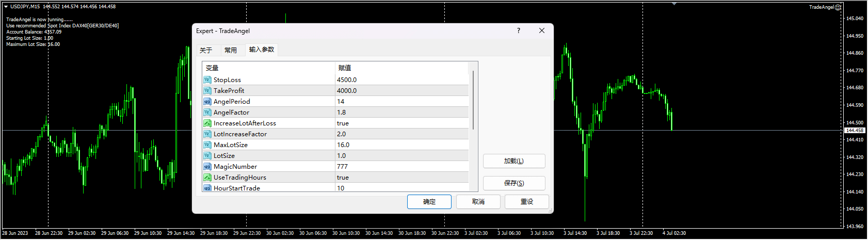Viewport: 868px width, 240px height.
Task: Click the IncreaseLotAfterLoss boolean icon
Action: pos(207,123)
